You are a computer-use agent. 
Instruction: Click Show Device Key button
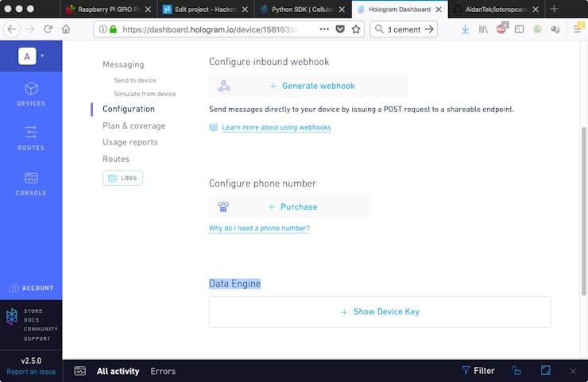point(380,312)
